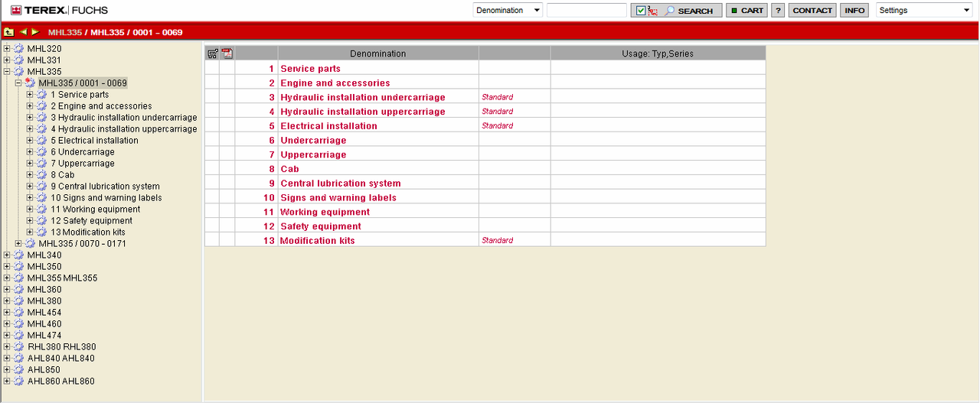
Task: Open Modification kits link in table
Action: 318,240
